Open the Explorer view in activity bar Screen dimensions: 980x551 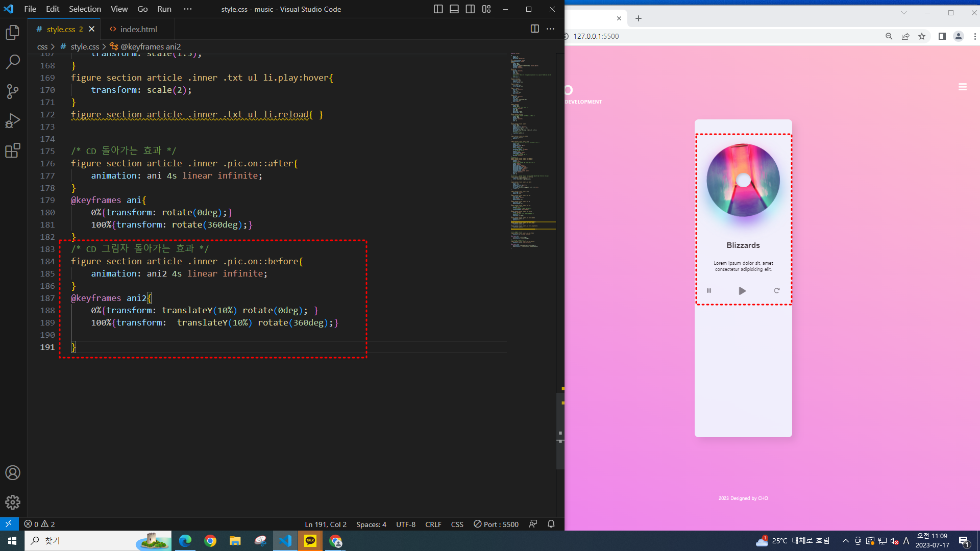tap(13, 33)
